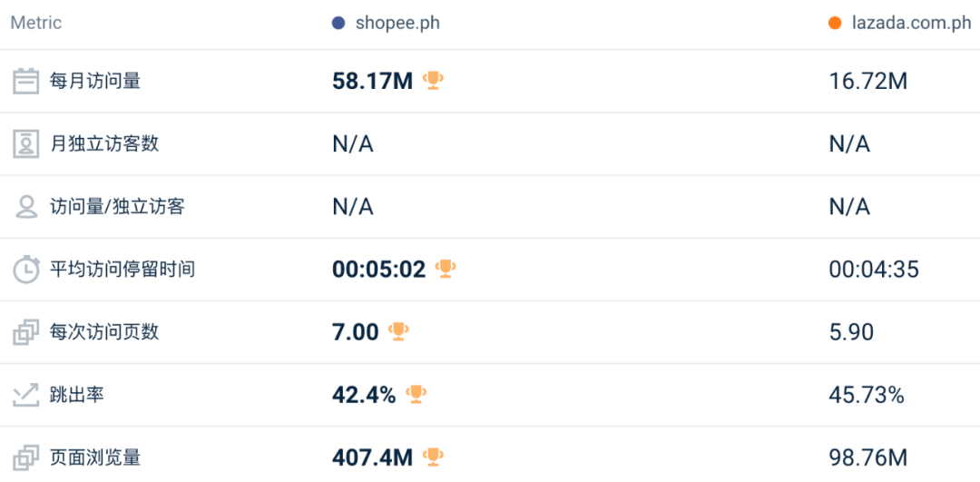
Task: Click the Metric column header
Action: click(36, 24)
